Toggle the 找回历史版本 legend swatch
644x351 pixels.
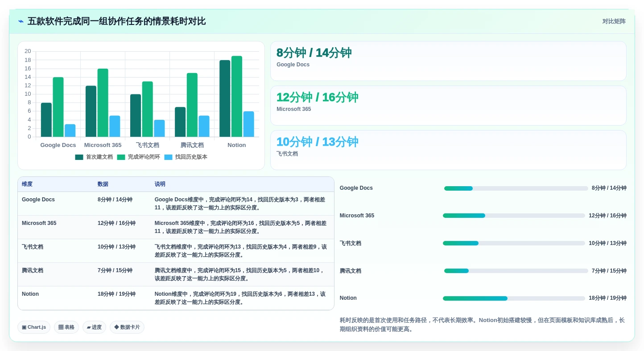point(169,157)
